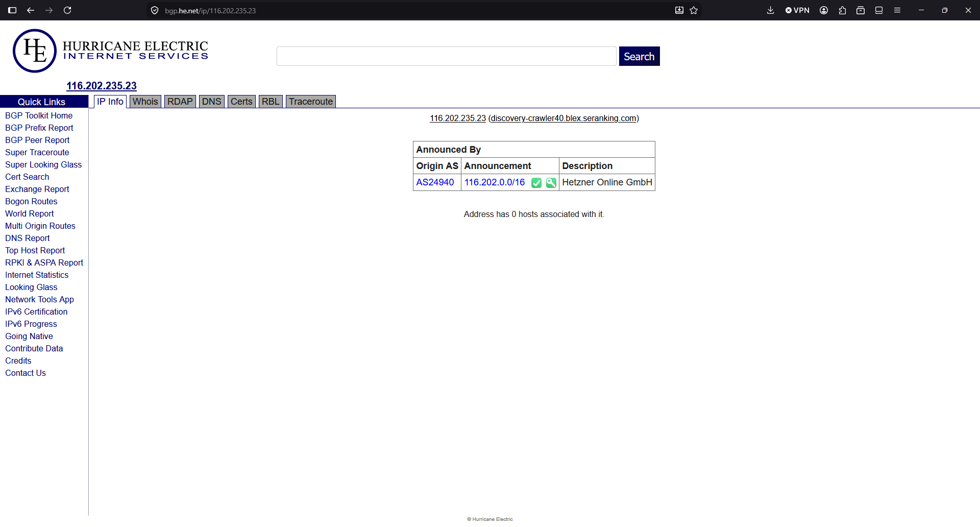Switch to the IP Info tab
Viewport: 980px width, 527px height.
point(110,102)
